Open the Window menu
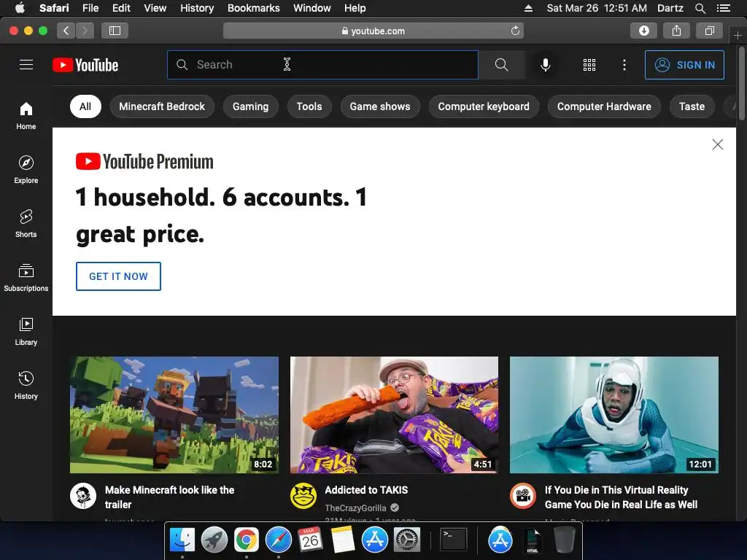This screenshot has height=560, width=747. point(312,8)
